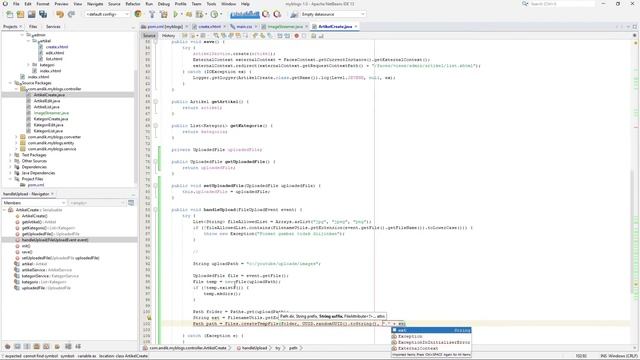Toggle Show Non-Public Members filter in Navigator

pyautogui.click(x=37, y=347)
